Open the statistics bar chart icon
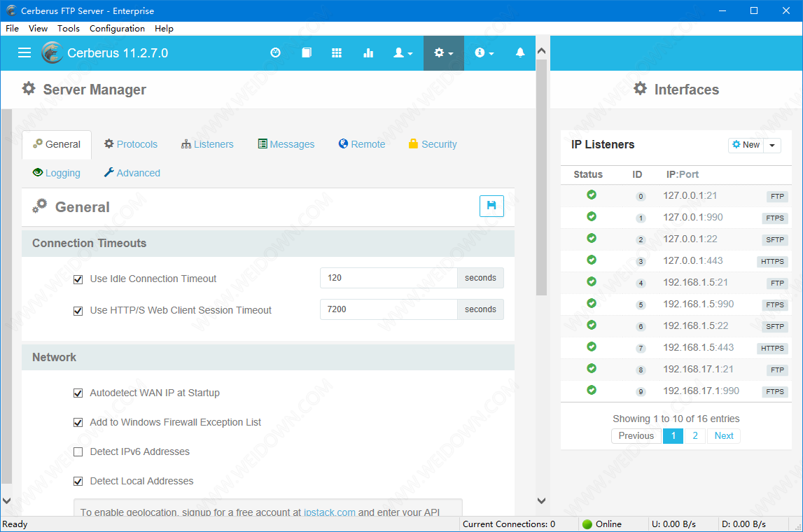 coord(368,52)
